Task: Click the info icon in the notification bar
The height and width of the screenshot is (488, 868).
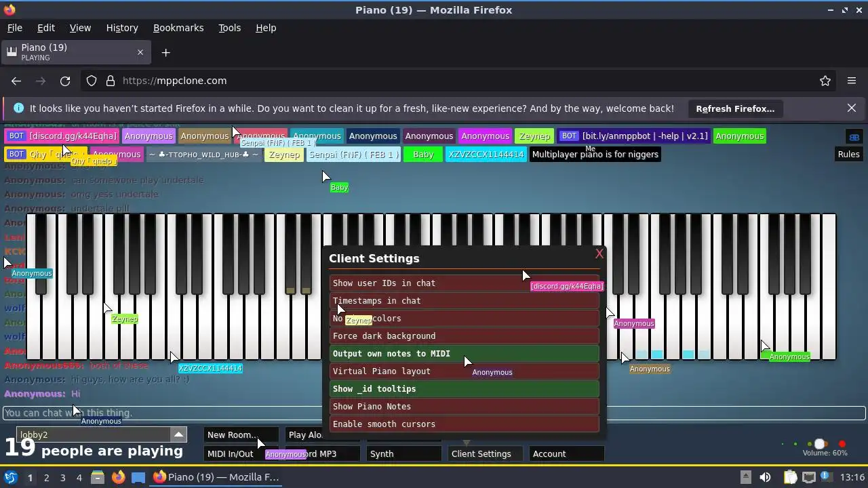Action: (18, 108)
